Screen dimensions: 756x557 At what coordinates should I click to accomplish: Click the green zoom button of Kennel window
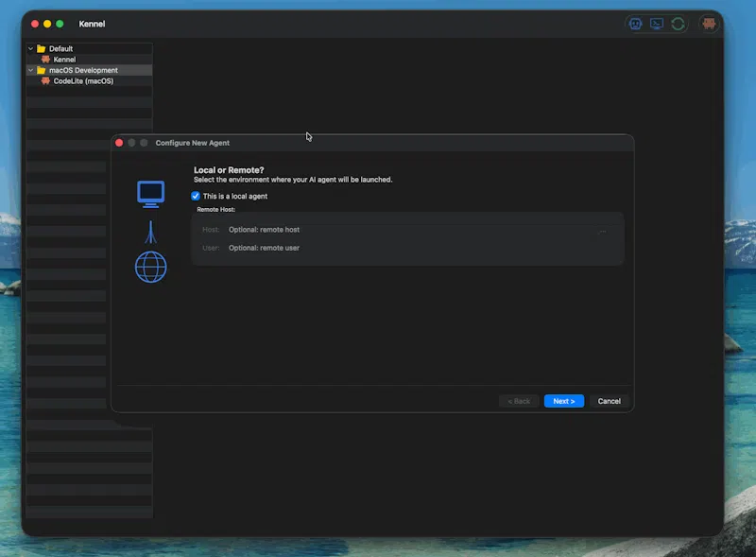60,24
